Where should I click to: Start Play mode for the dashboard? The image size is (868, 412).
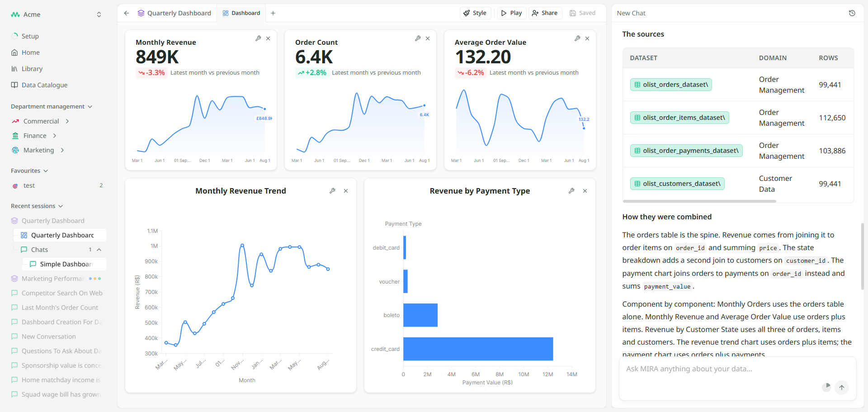click(x=511, y=13)
